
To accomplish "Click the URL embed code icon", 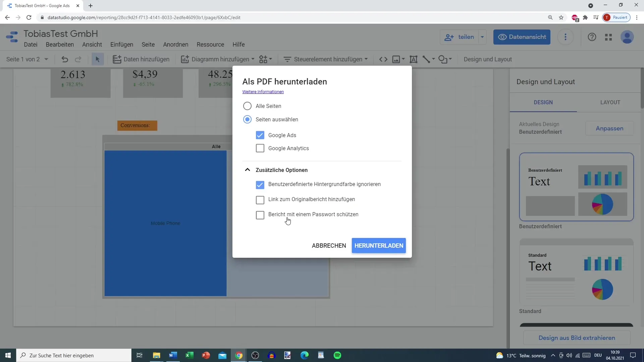I will 383,59.
